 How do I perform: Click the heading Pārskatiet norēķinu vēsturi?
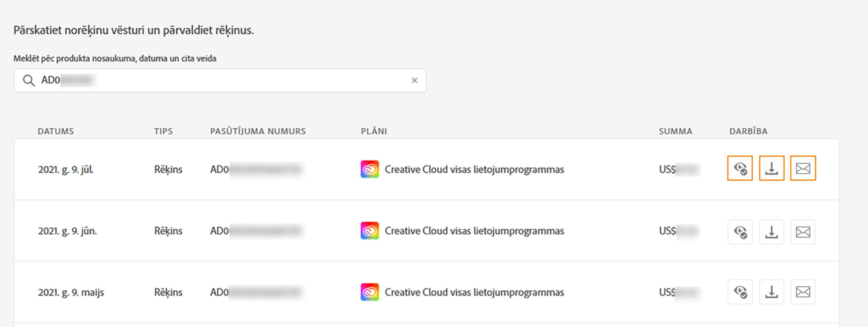click(x=133, y=31)
